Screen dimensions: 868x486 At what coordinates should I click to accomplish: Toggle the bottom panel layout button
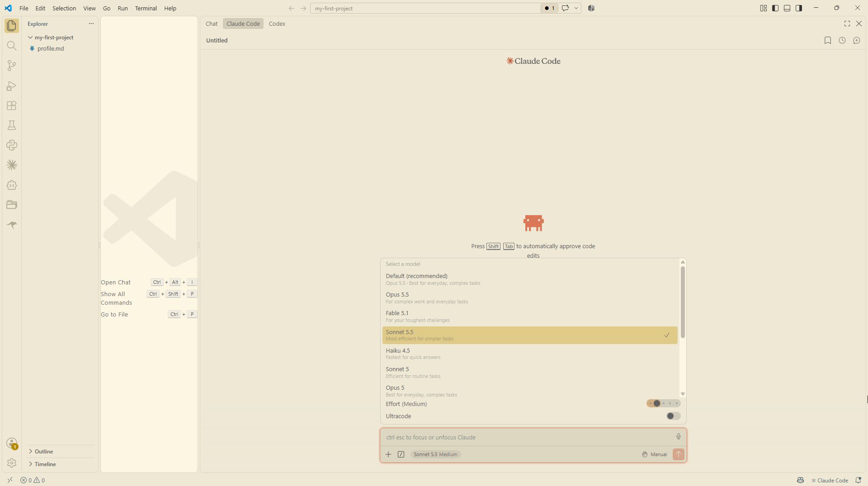[x=787, y=8]
